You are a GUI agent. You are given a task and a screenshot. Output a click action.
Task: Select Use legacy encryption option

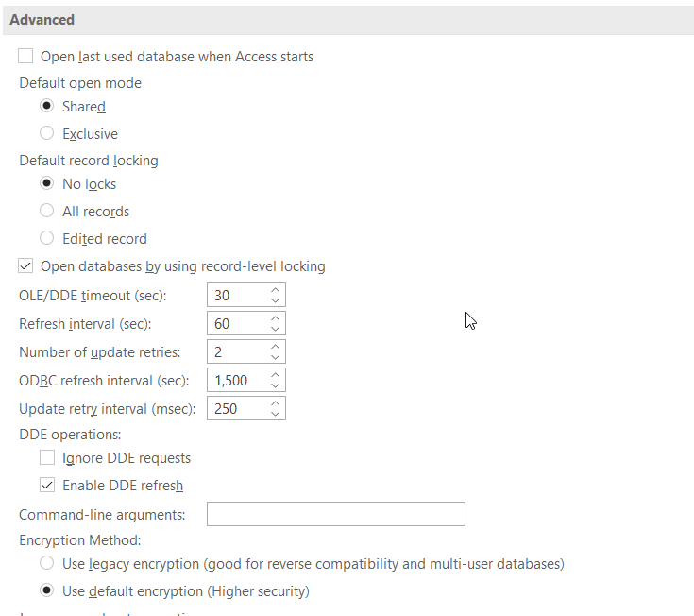click(x=47, y=564)
